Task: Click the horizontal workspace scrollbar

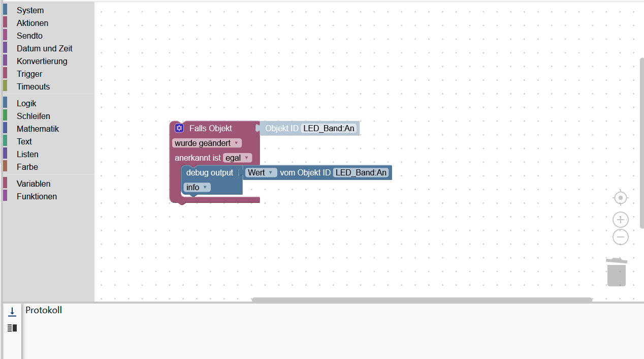Action: [x=422, y=300]
